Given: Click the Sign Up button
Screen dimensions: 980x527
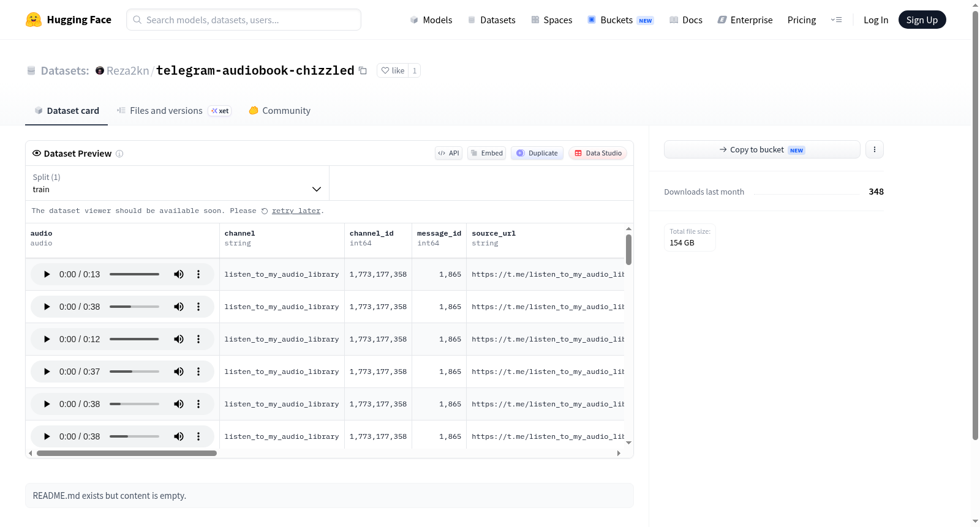Looking at the screenshot, I should coord(922,20).
